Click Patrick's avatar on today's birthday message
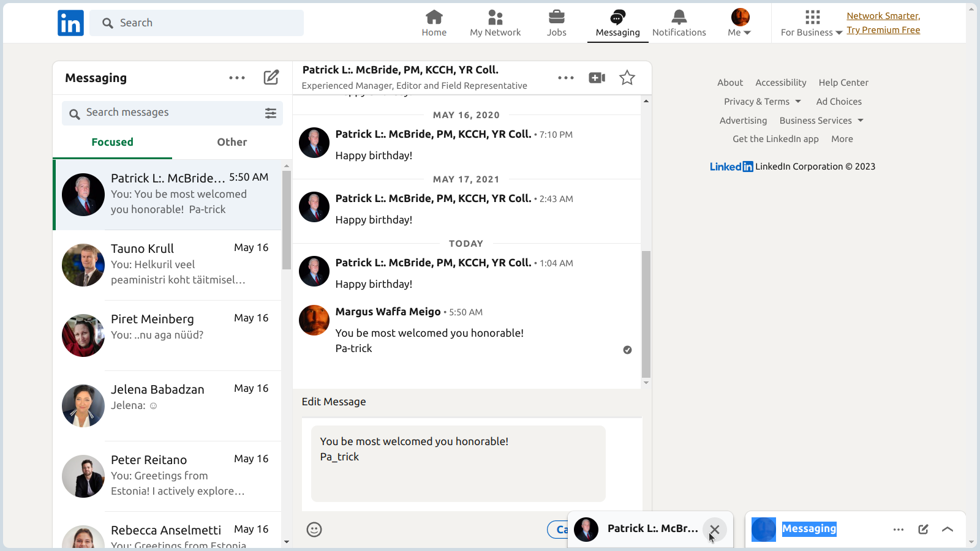 314,271
